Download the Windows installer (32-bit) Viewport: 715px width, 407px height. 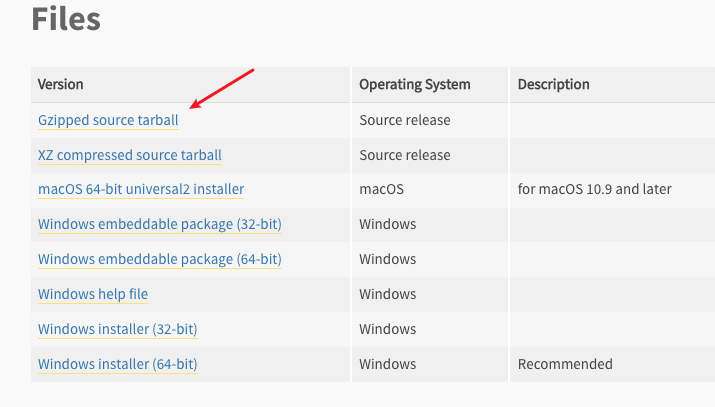click(x=117, y=329)
